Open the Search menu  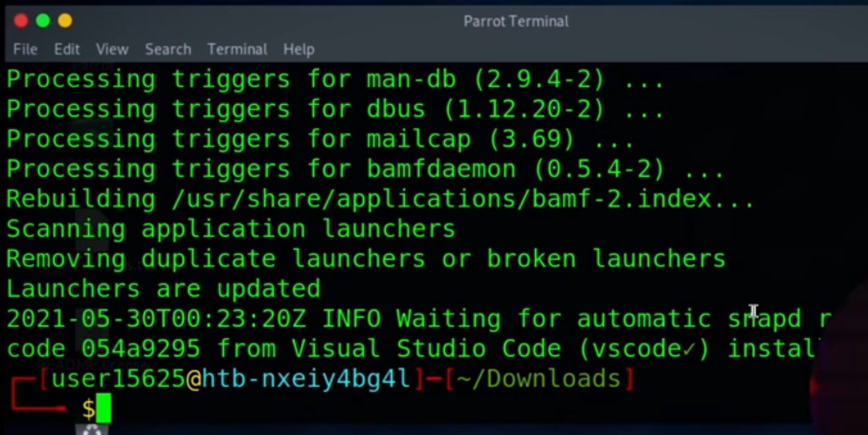[x=168, y=50]
